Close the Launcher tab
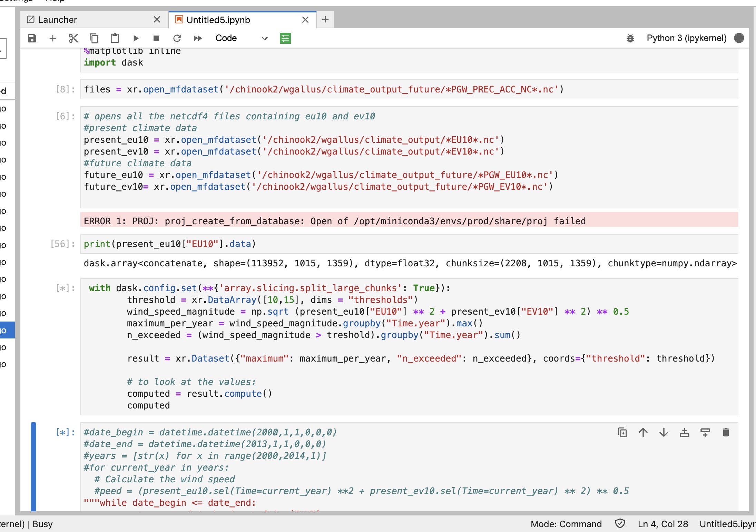 click(x=157, y=20)
